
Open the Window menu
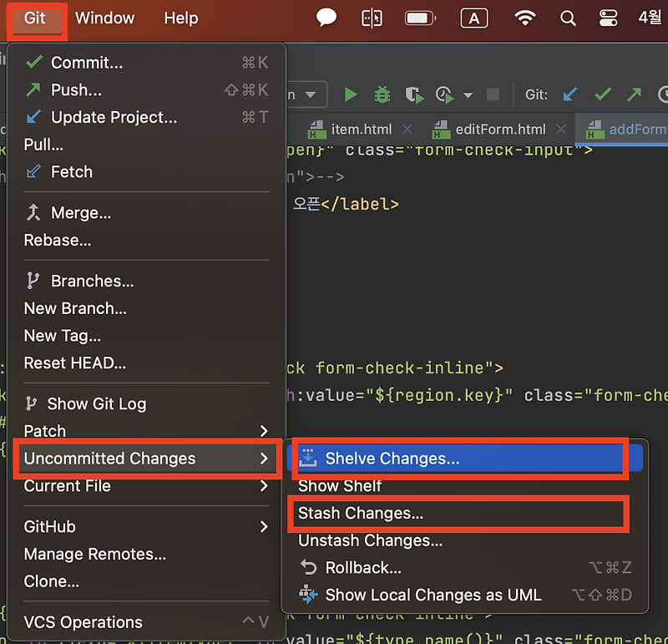104,17
